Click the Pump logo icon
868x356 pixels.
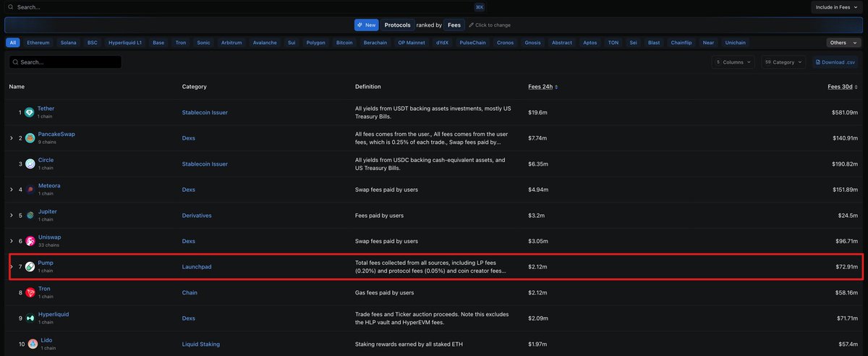[30, 267]
